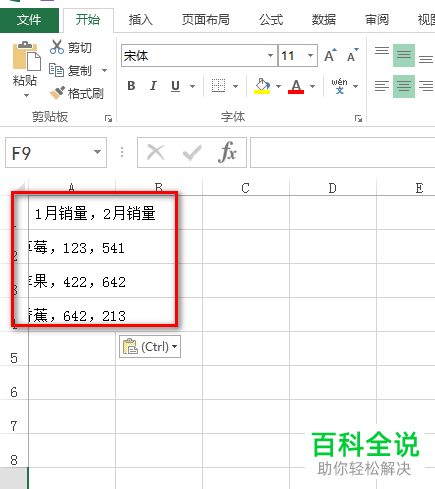435x489 pixels.
Task: Select cell containing 642，213
Action: pyautogui.click(x=72, y=315)
